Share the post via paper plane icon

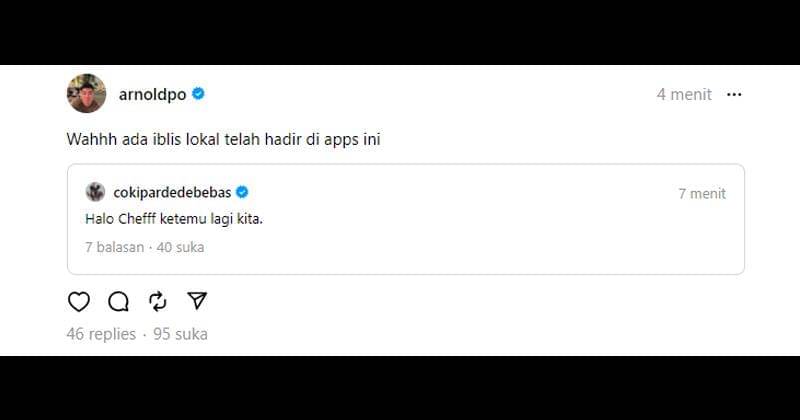(197, 301)
